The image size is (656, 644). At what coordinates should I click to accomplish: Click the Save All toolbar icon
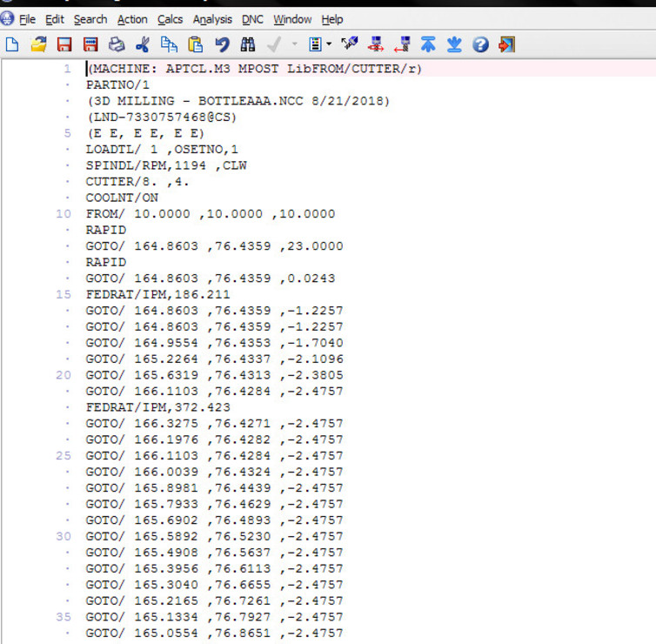[x=90, y=44]
